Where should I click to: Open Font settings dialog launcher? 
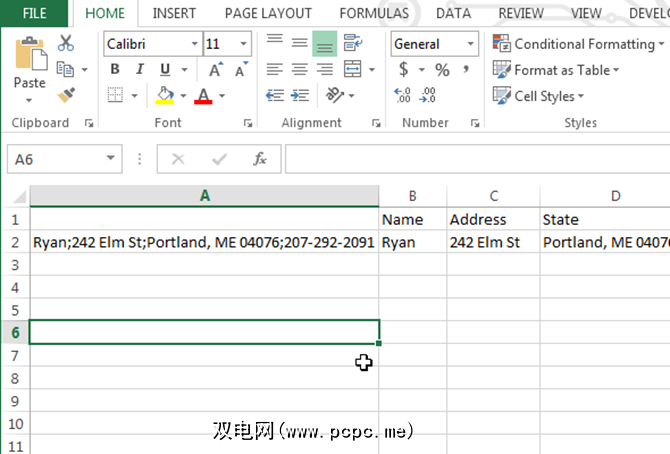click(248, 124)
